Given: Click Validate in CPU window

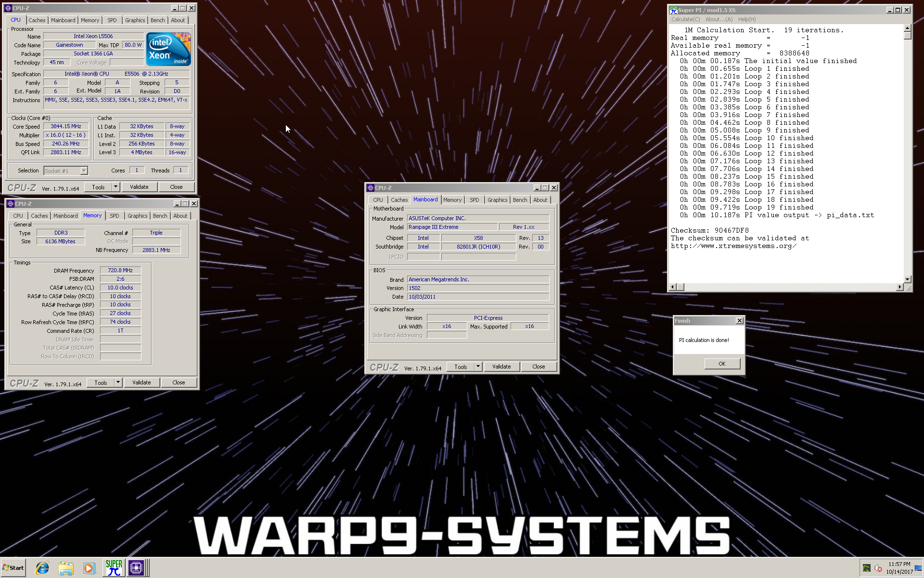Looking at the screenshot, I should click(139, 187).
